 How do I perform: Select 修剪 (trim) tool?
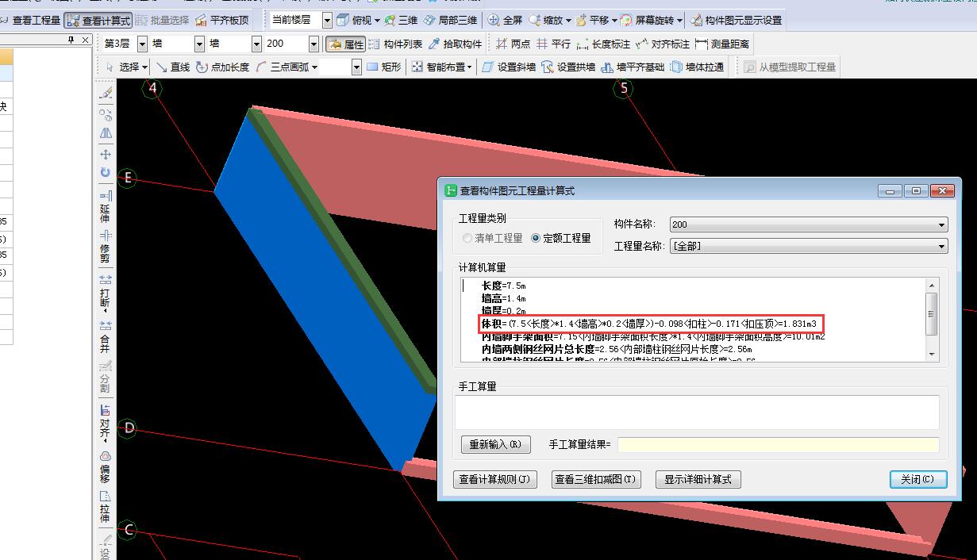106,246
